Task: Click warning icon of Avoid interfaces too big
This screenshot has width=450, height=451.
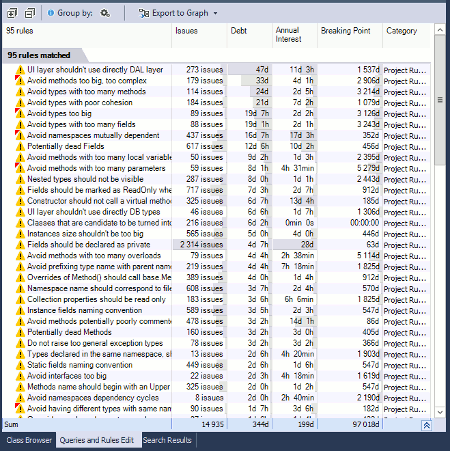Action: pos(20,376)
